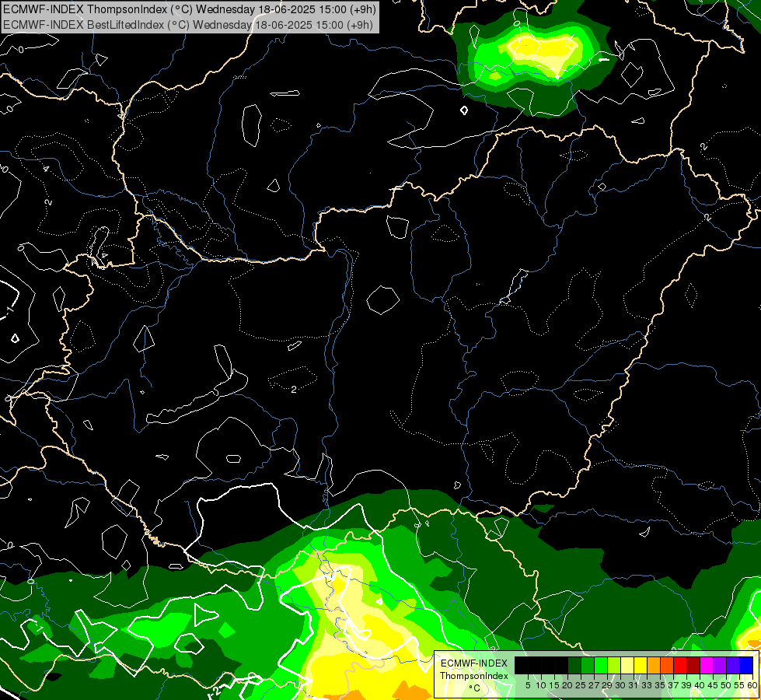Click legend tick value 25
This screenshot has height=700, width=761.
[581, 685]
